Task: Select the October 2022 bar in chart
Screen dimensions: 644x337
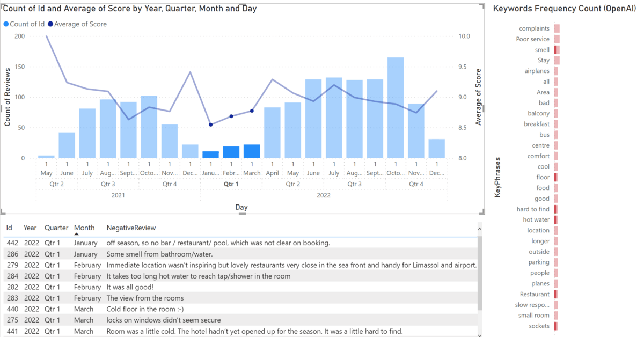Action: (396, 108)
